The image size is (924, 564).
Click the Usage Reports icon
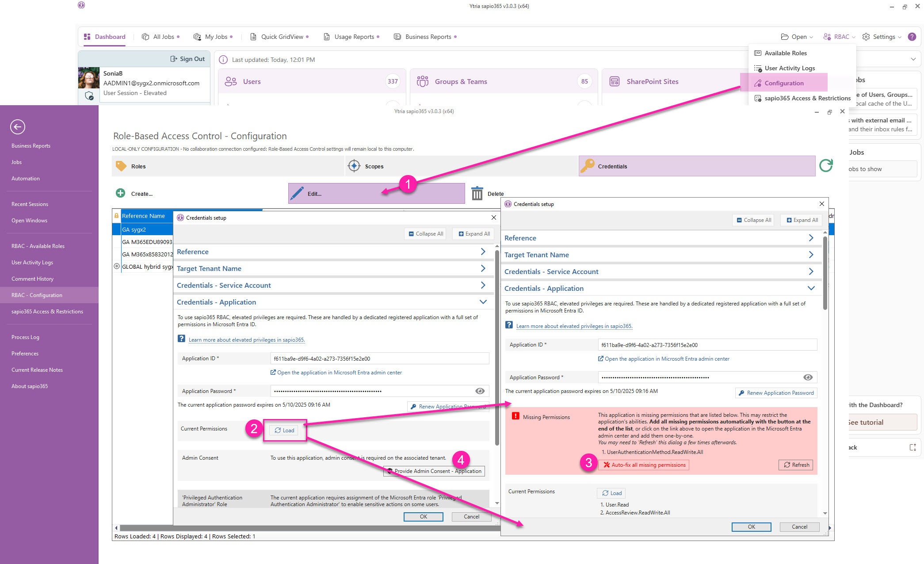327,37
